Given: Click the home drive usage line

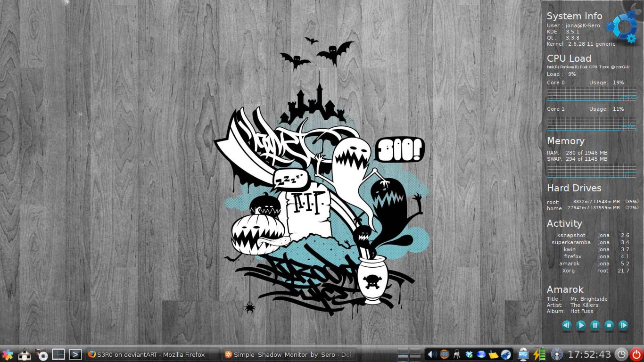Looking at the screenshot, I should [x=593, y=208].
